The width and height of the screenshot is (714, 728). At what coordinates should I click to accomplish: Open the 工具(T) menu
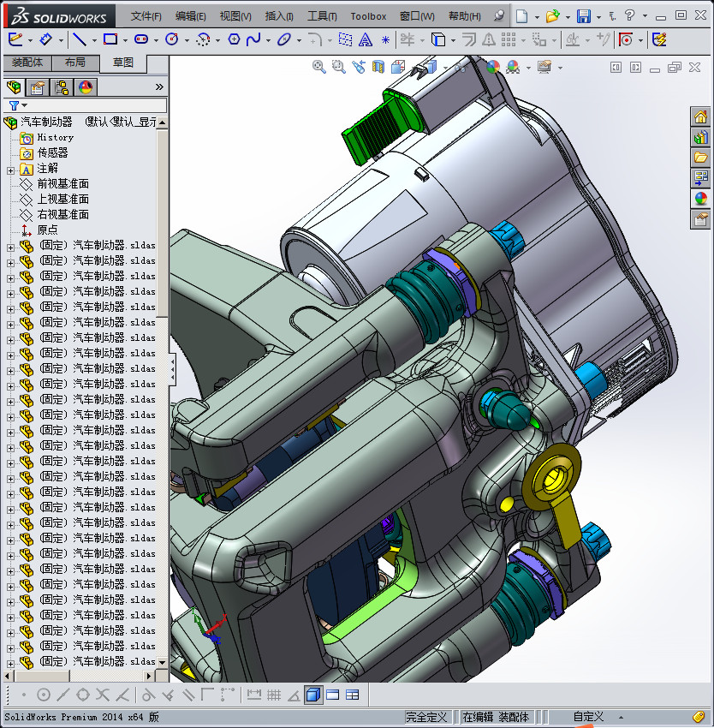pos(322,16)
